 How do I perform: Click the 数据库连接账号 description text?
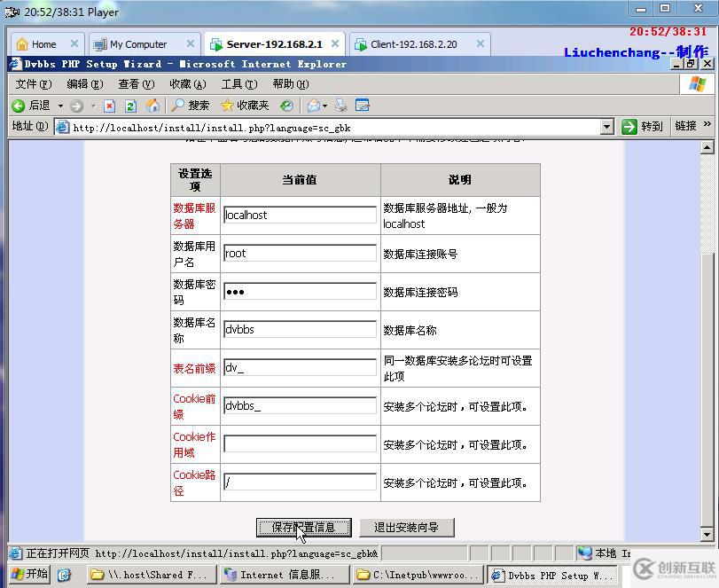point(420,255)
